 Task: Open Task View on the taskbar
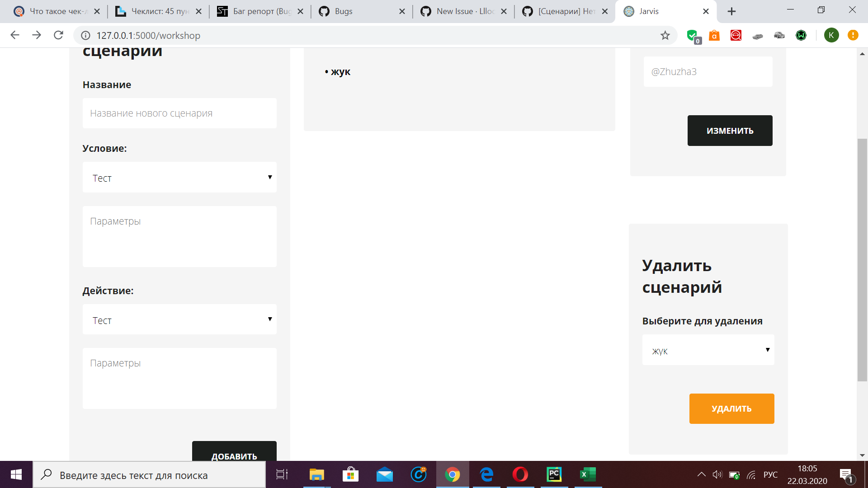point(282,474)
